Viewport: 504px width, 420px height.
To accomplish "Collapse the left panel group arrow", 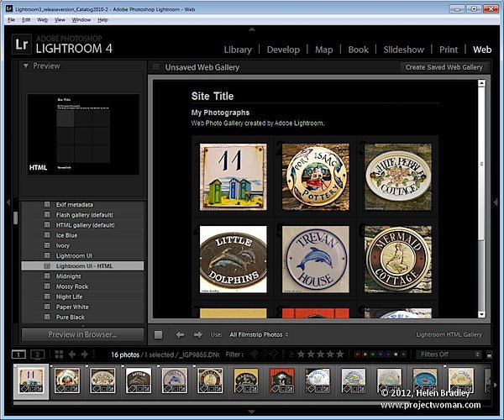I will pos(8,202).
